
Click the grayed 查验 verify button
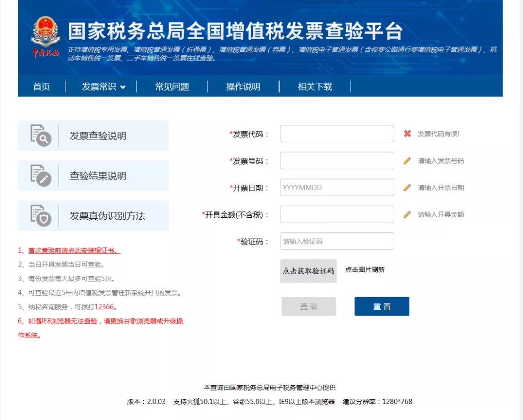point(309,306)
